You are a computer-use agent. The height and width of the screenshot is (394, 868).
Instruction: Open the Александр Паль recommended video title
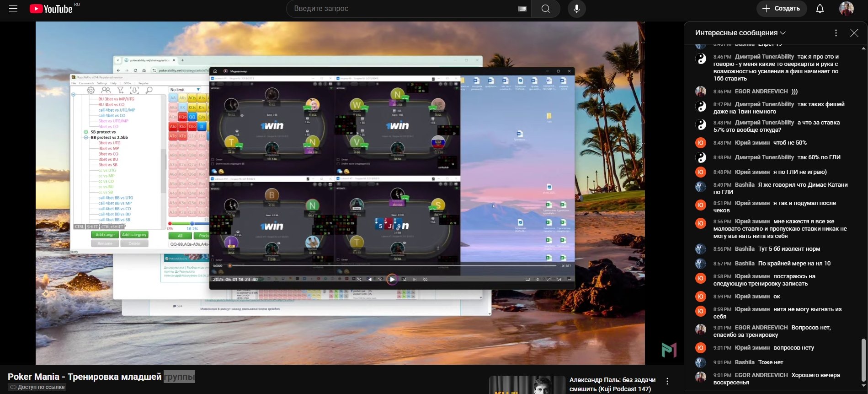(x=612, y=384)
